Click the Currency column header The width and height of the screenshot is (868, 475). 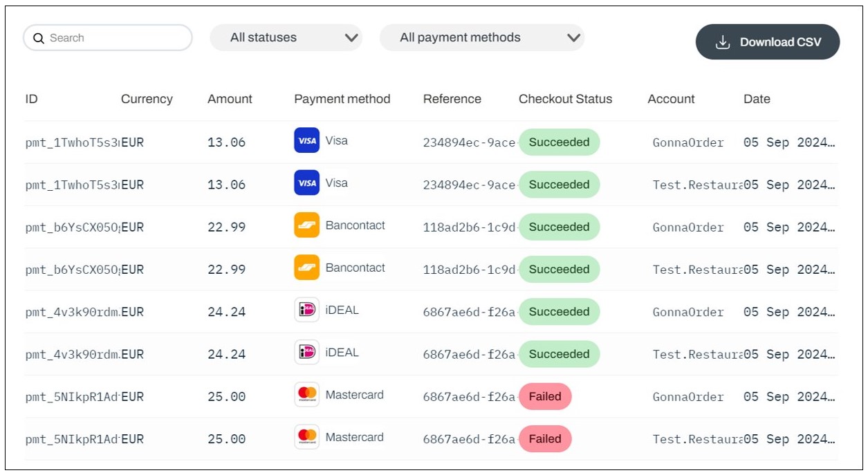click(147, 99)
